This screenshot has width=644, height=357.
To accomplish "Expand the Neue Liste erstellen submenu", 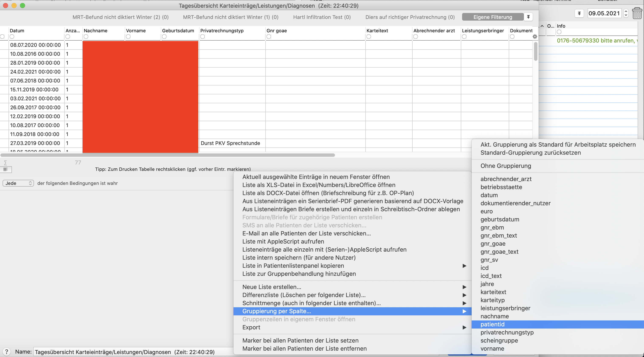I will pyautogui.click(x=464, y=287).
